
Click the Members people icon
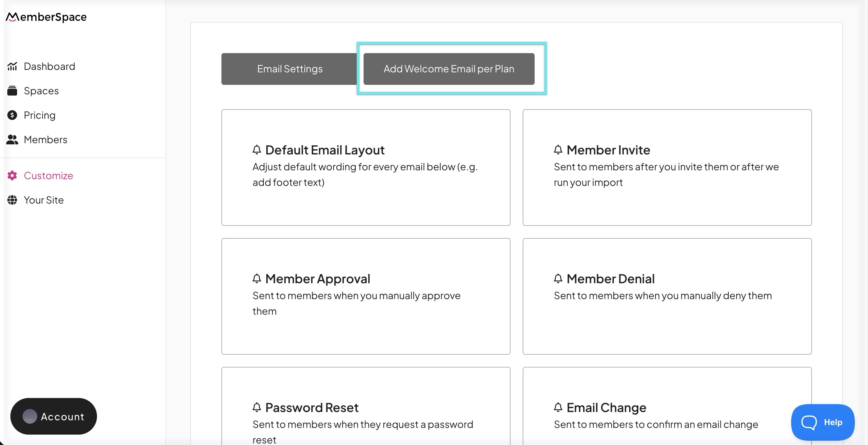click(12, 139)
